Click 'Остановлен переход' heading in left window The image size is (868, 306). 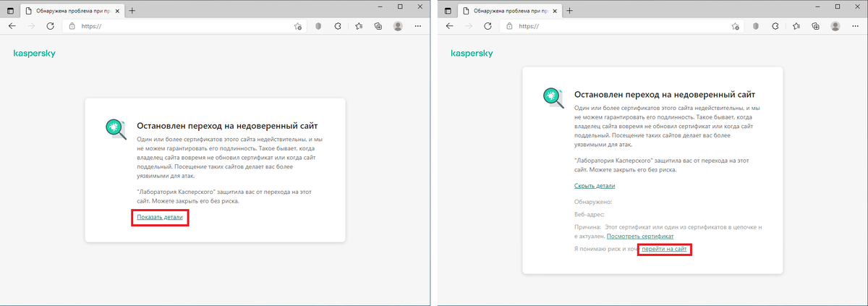227,125
